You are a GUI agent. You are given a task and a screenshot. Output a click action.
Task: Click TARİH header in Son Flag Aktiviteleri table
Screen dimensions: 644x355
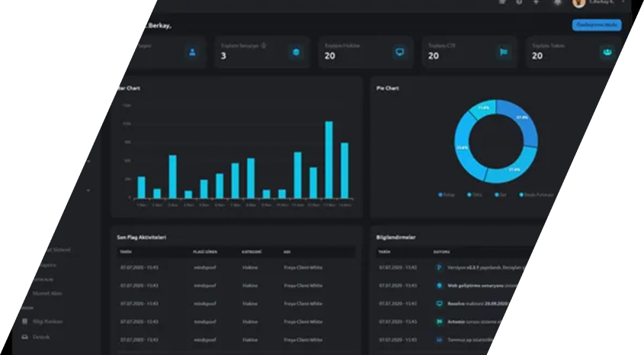point(126,252)
